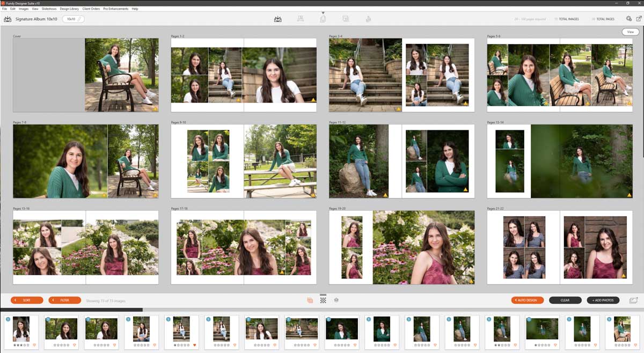
Task: Click the album icon beside Signature Album 10x10
Action: click(x=8, y=19)
